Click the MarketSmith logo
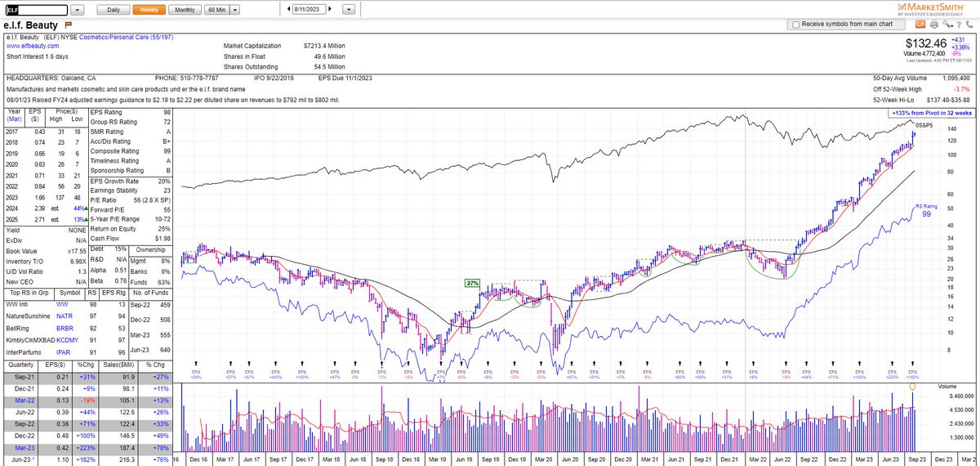This screenshot has height=466, width=980. pos(930,7)
